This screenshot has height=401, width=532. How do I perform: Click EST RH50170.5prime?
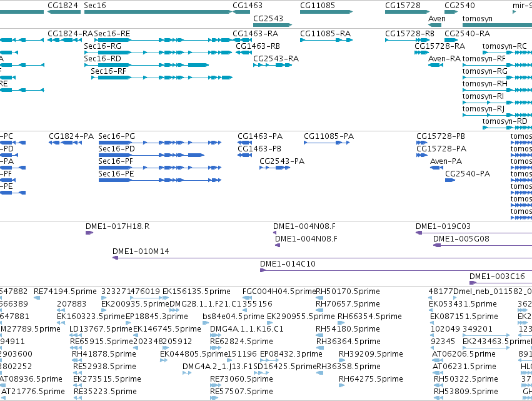click(319, 298)
